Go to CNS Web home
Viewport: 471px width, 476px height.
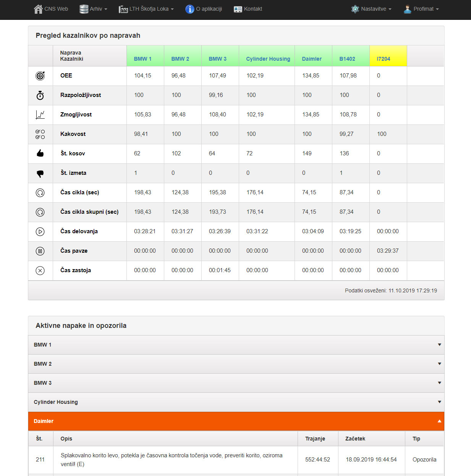(x=51, y=9)
